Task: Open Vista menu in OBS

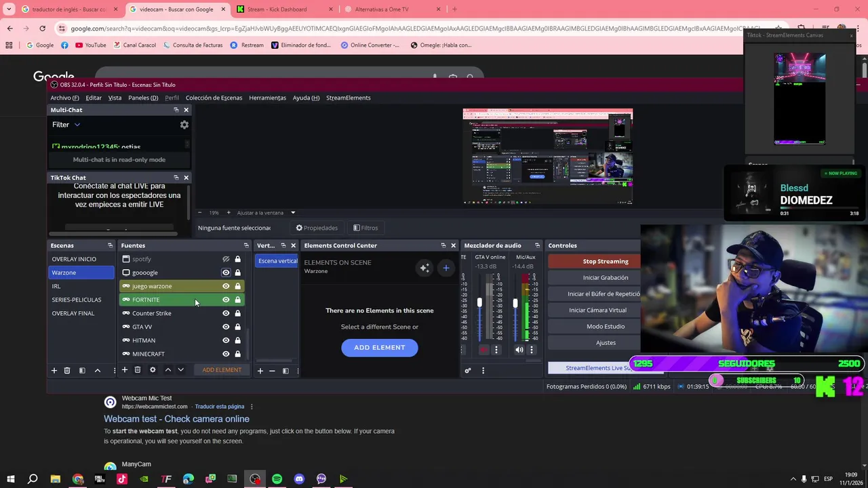Action: point(115,98)
